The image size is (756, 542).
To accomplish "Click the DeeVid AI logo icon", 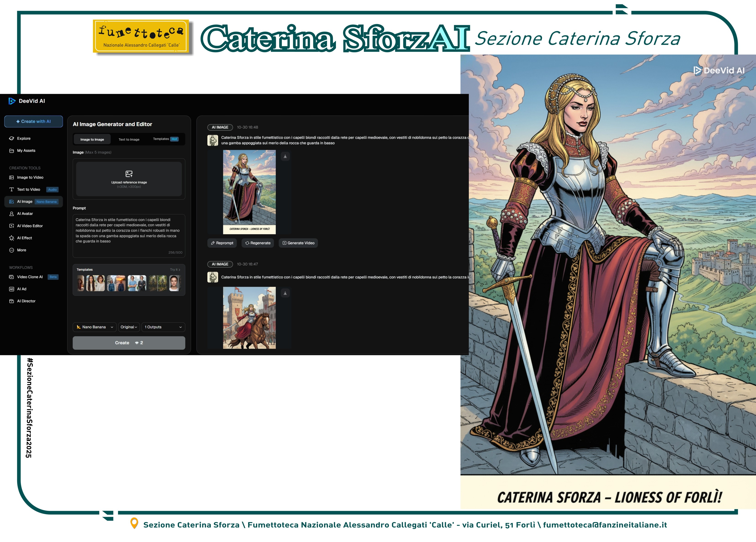I will [12, 101].
